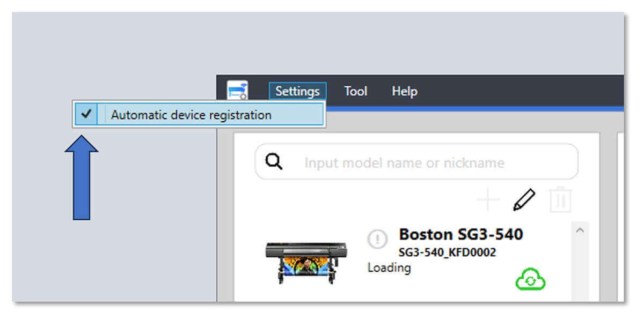
Task: Click the SG3-540_KFD0002 serial label
Action: [448, 252]
